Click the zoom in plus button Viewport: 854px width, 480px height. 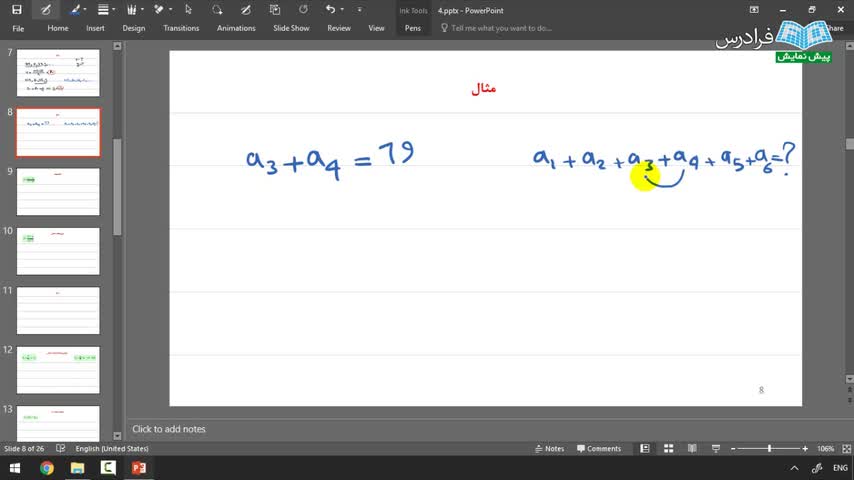click(x=805, y=449)
